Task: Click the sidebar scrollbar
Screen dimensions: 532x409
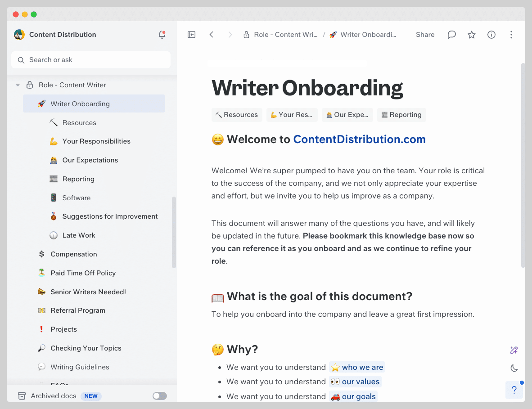Action: tap(174, 232)
